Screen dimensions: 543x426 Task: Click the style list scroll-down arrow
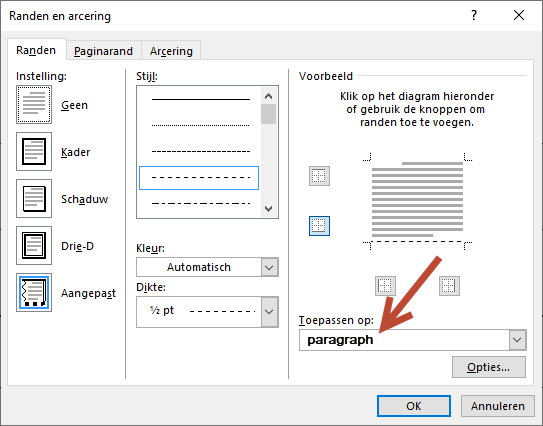268,208
